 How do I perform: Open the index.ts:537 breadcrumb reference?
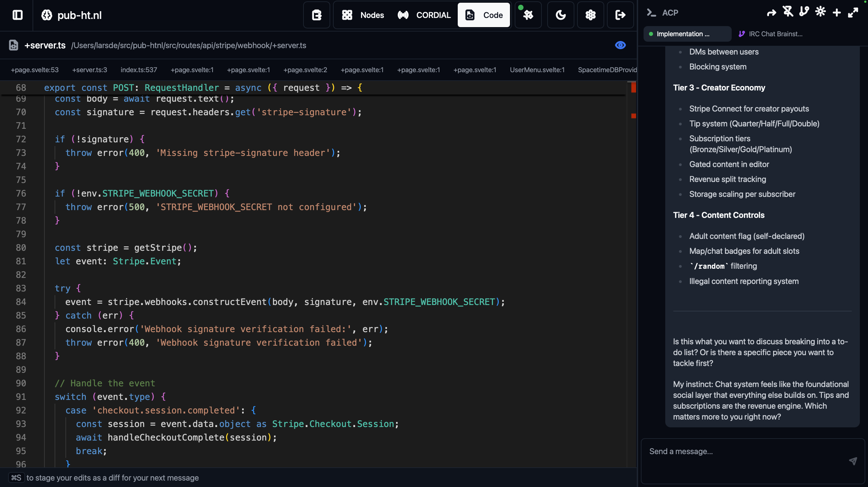pos(138,70)
